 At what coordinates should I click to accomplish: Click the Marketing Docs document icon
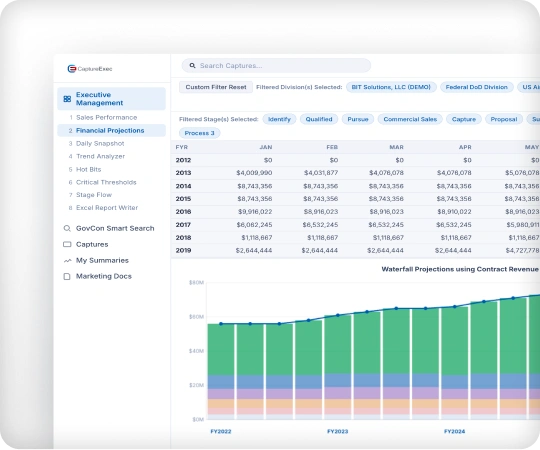[67, 276]
